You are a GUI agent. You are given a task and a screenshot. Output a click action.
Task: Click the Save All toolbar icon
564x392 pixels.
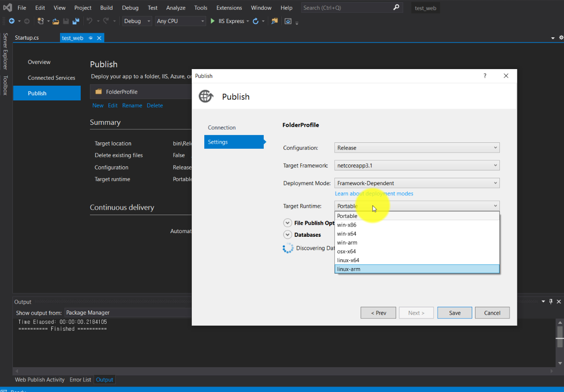tap(76, 21)
